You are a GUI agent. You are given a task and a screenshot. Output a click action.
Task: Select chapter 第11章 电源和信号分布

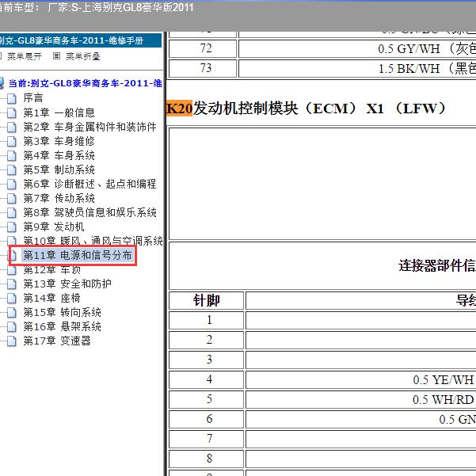78,255
